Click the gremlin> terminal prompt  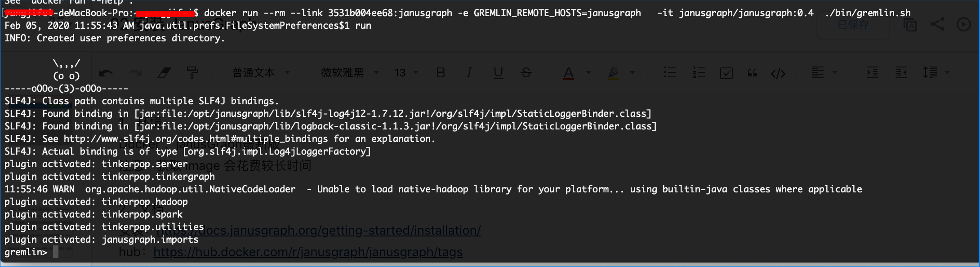(26, 252)
